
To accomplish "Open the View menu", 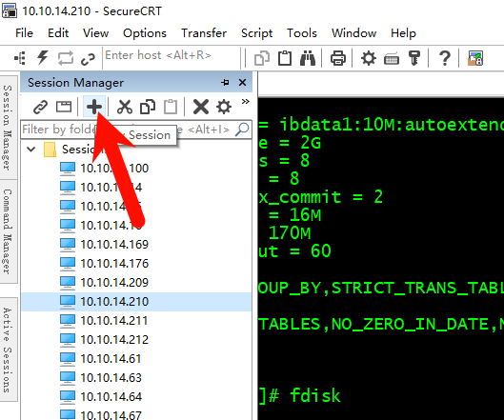I will (96, 33).
